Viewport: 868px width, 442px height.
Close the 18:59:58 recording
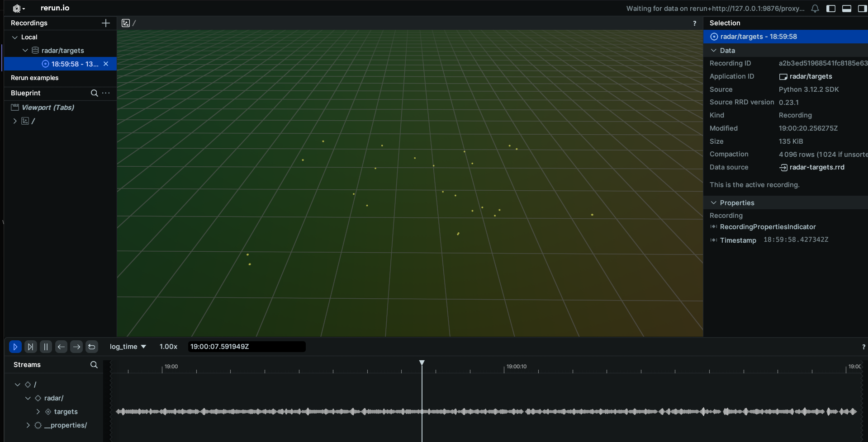pyautogui.click(x=106, y=64)
